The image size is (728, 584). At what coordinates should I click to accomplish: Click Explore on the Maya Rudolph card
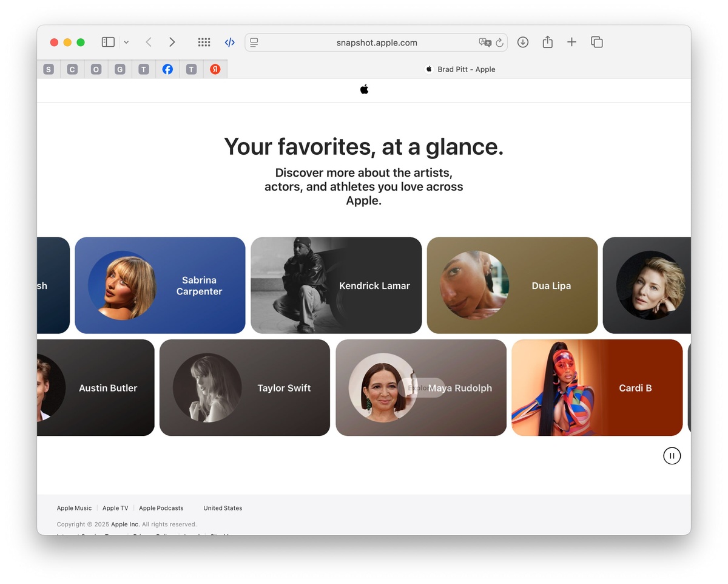pos(422,388)
